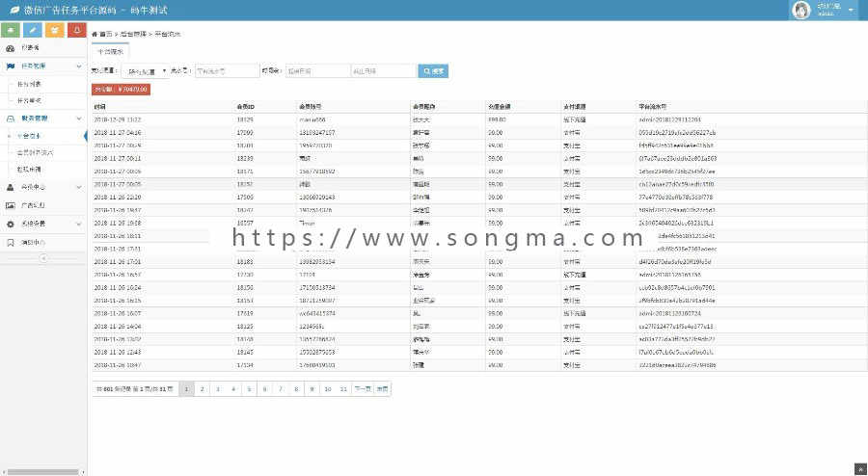This screenshot has height=476, width=868.
Task: Click the last page link in pagination
Action: point(383,389)
